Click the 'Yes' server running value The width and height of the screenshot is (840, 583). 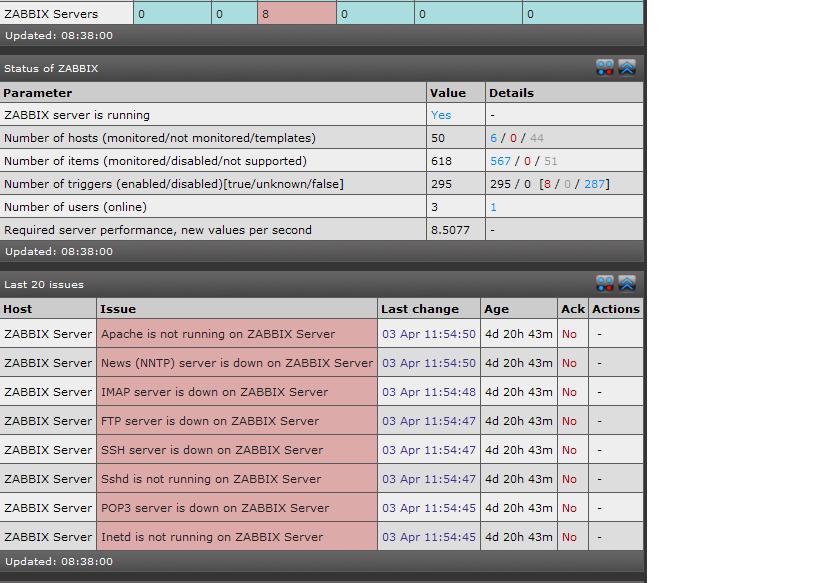pos(441,115)
